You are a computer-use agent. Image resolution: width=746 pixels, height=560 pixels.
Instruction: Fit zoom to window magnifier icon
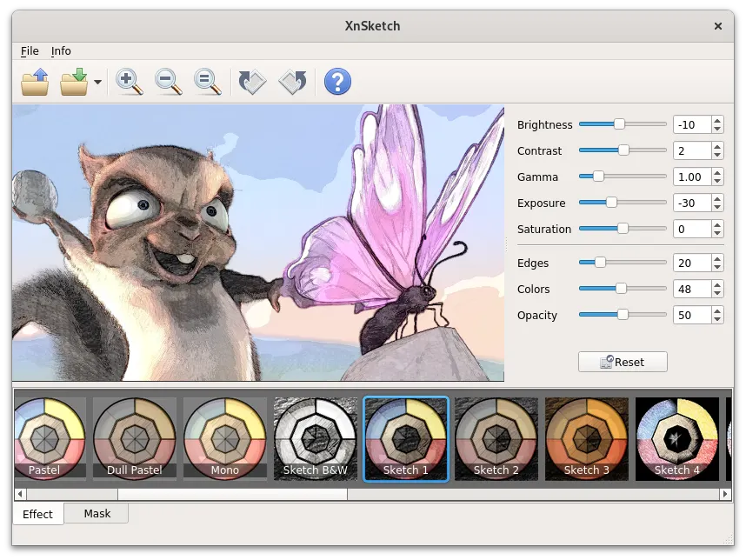[x=207, y=82]
